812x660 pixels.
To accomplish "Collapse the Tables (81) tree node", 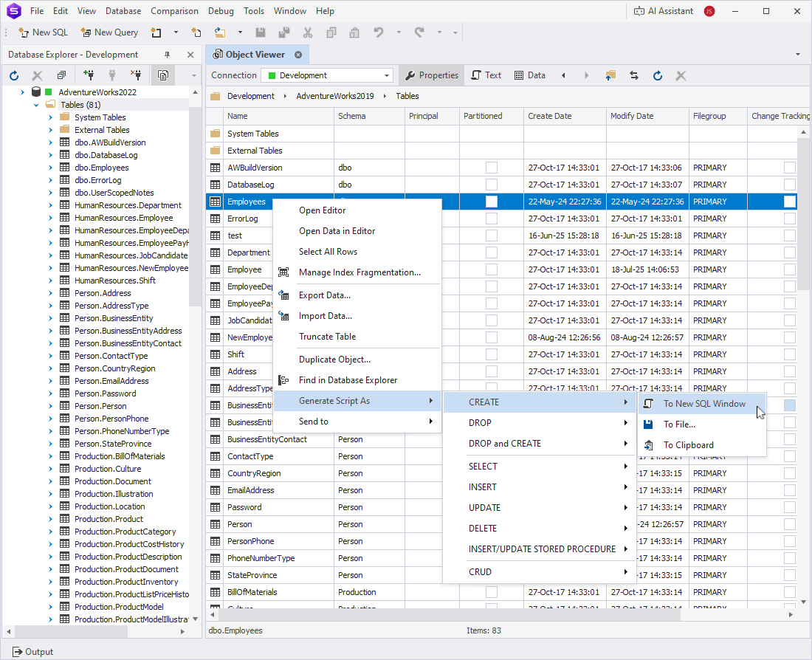I will (35, 104).
